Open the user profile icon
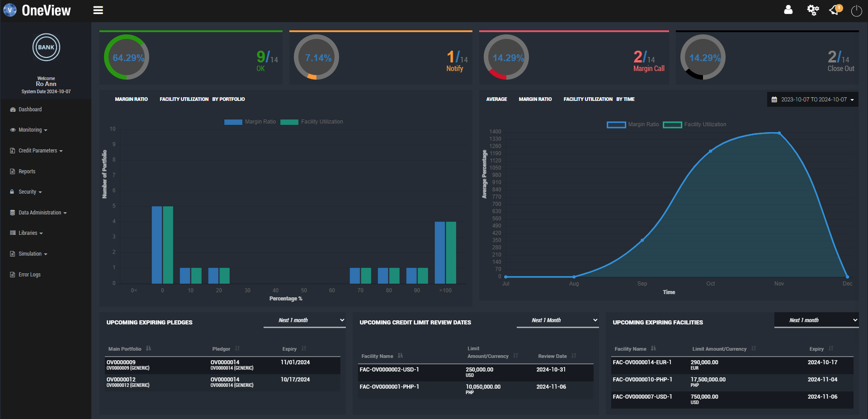This screenshot has width=868, height=419. (788, 10)
